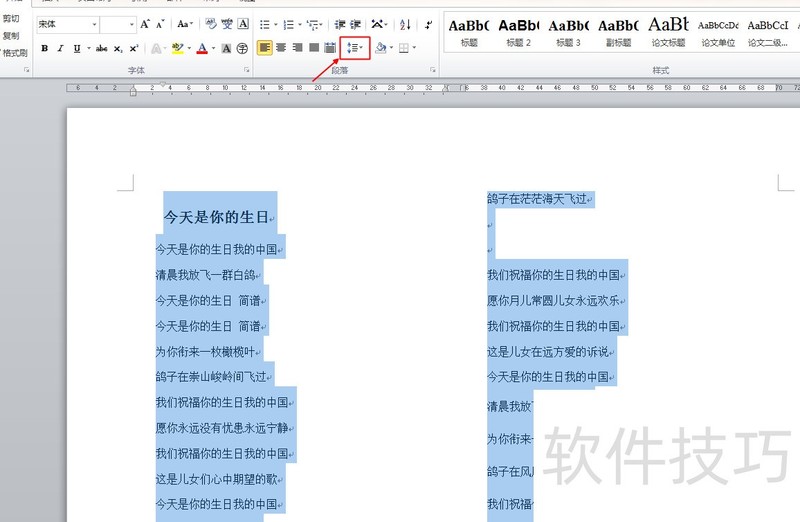
Task: Toggle bold formatting
Action: tap(45, 48)
